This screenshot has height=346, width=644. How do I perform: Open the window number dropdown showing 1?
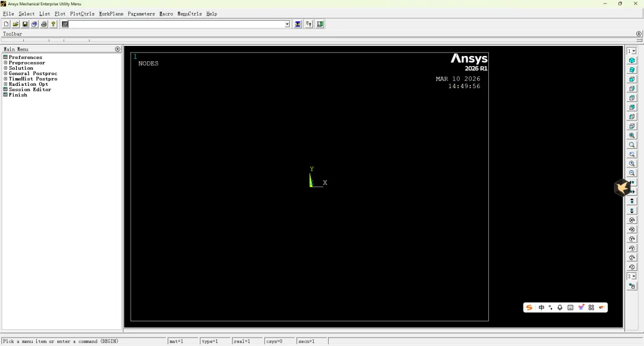point(631,51)
